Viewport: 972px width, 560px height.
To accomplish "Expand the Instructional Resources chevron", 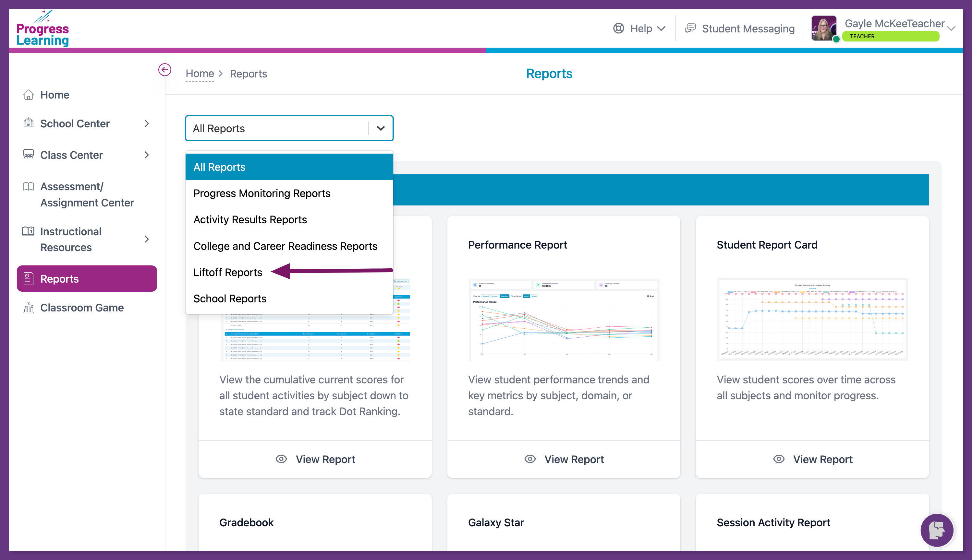I will [x=147, y=239].
